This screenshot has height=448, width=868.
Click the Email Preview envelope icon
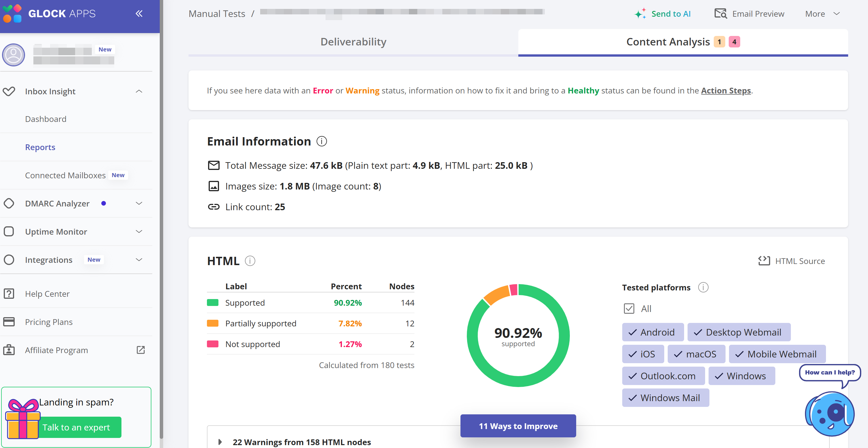pyautogui.click(x=721, y=14)
